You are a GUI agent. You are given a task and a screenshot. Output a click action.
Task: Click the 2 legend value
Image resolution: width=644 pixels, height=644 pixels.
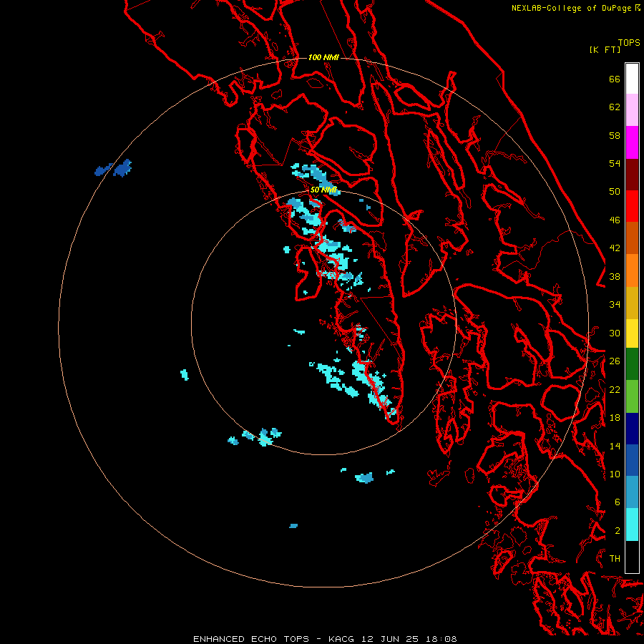tap(618, 530)
